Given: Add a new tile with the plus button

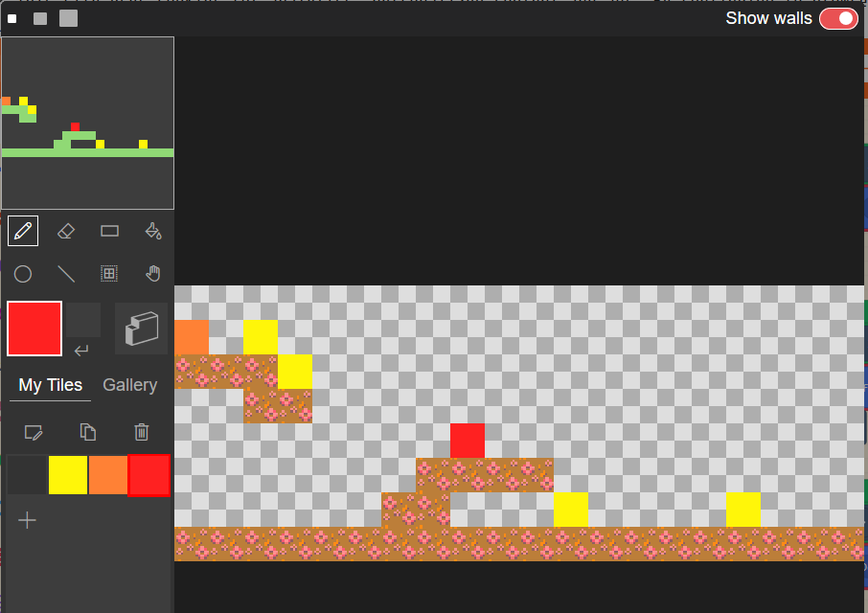Looking at the screenshot, I should [x=27, y=520].
